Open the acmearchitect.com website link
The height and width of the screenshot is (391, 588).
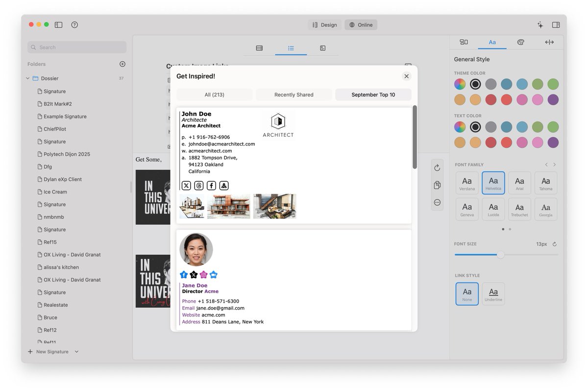210,151
